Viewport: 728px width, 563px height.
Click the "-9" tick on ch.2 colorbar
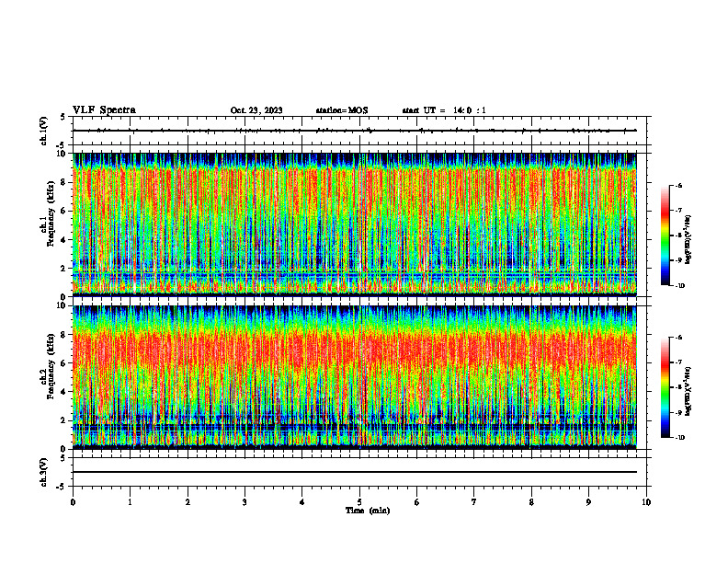pyautogui.click(x=678, y=412)
